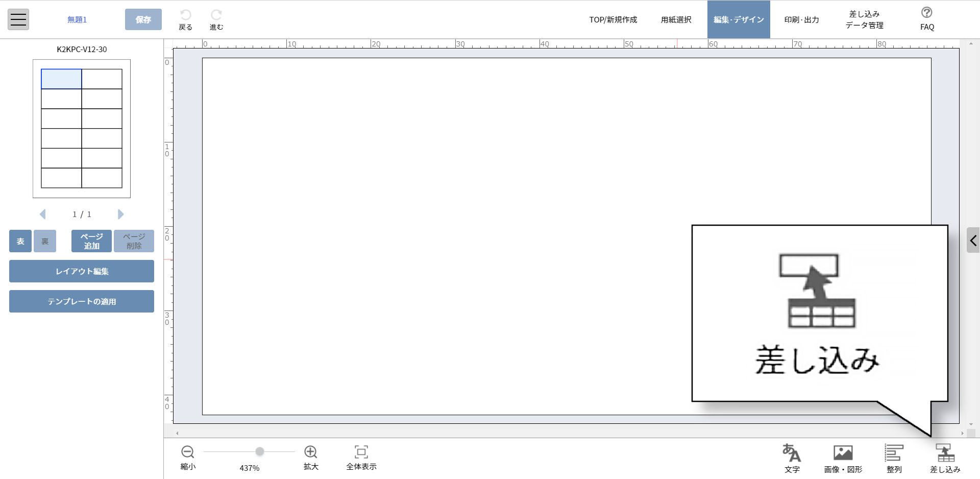The width and height of the screenshot is (980, 479).
Task: Click the 戻る undo icon
Action: coord(185,16)
